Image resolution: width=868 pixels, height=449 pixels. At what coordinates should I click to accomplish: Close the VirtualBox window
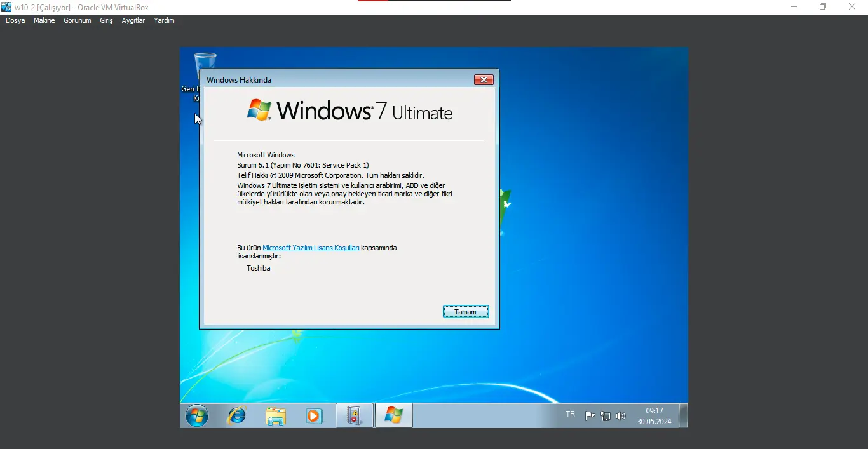coord(852,7)
